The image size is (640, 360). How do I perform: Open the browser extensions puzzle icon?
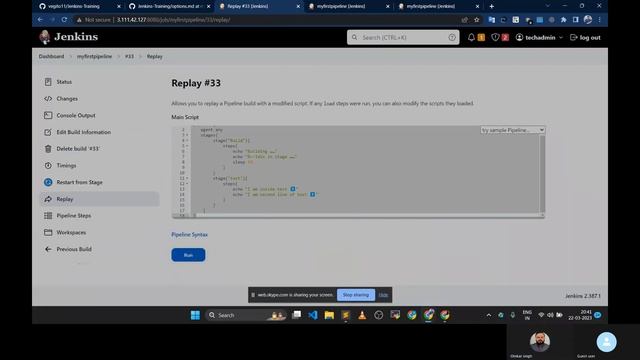click(564, 20)
